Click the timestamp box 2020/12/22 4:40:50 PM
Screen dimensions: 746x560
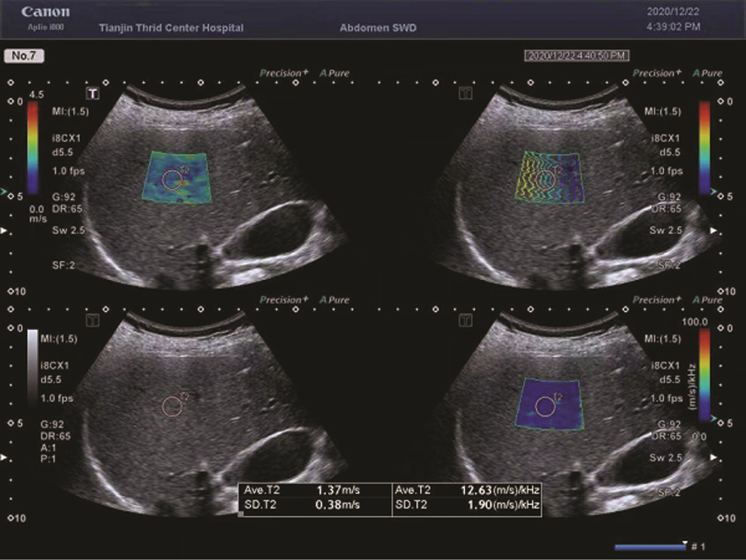577,56
